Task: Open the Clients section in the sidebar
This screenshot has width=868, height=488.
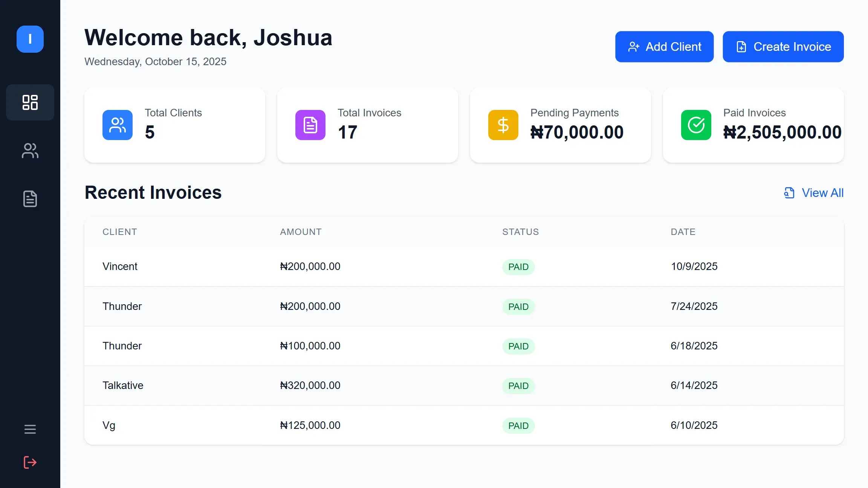Action: point(30,151)
